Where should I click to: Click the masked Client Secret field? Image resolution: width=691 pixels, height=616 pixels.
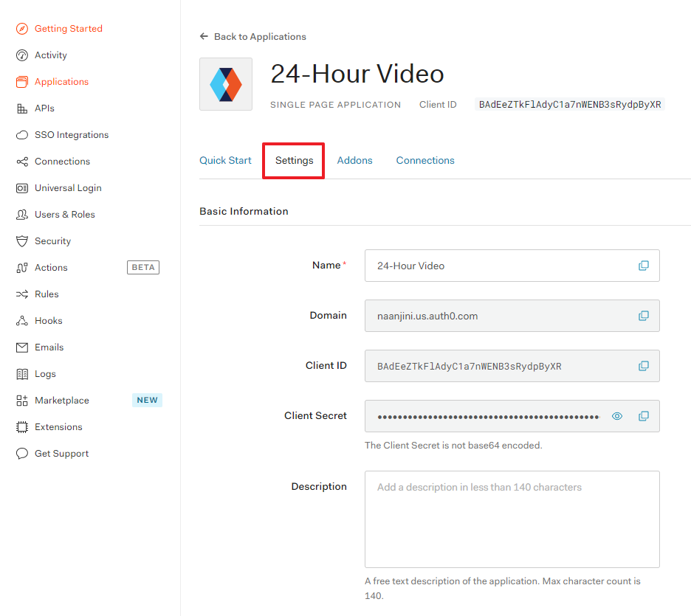[512, 416]
